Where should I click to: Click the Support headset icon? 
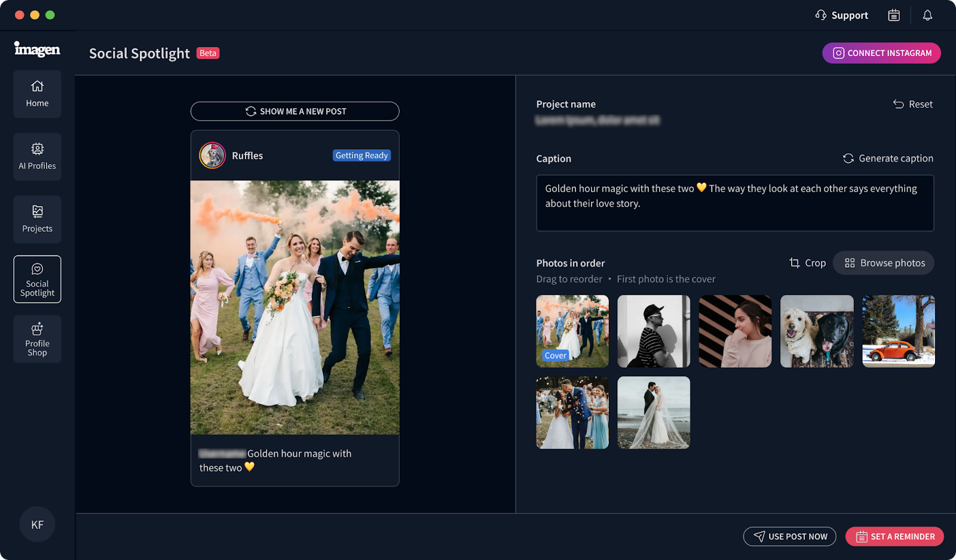(821, 15)
